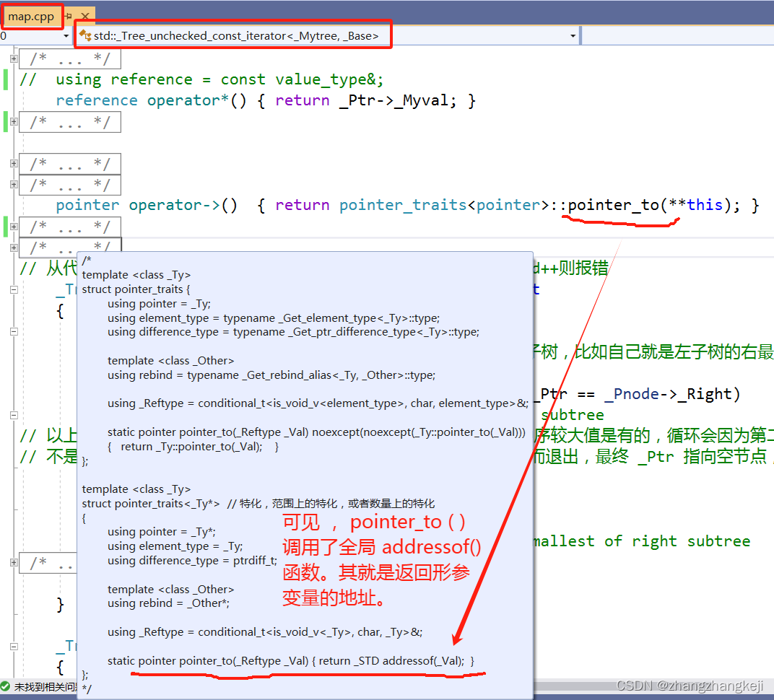Image resolution: width=774 pixels, height=700 pixels.
Task: Click '_Ptr->_Myval;' in the return statement
Action: point(397,100)
